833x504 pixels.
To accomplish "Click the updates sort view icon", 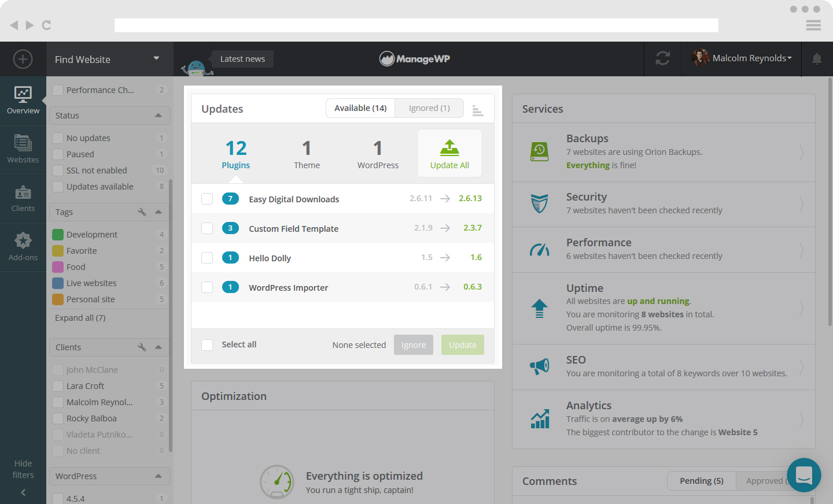I will click(477, 110).
